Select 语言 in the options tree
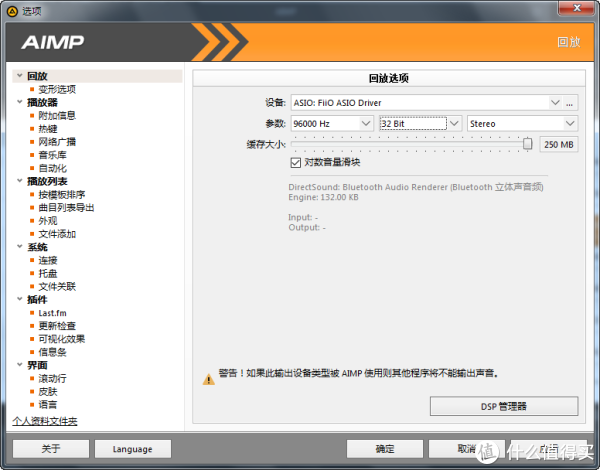The height and width of the screenshot is (470, 600). [x=48, y=405]
